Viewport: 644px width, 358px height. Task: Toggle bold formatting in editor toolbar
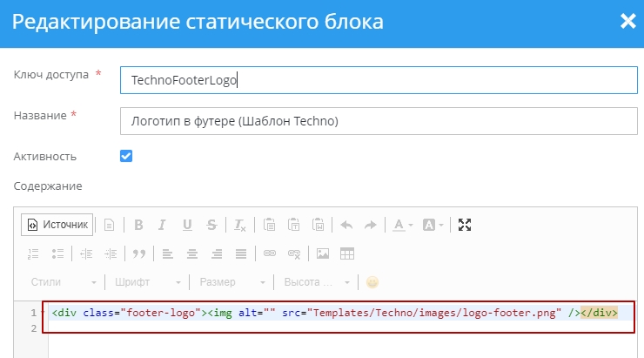[x=138, y=225]
